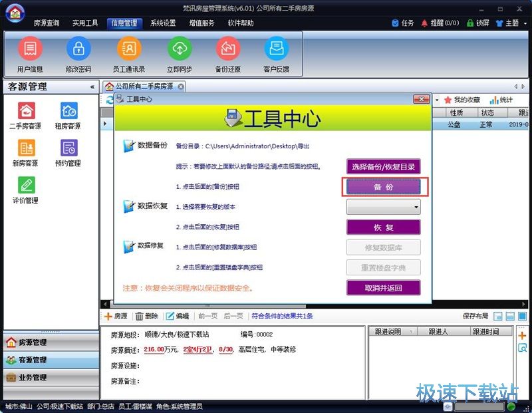Select third layout icon beside 保存布局

pyautogui.click(x=522, y=317)
